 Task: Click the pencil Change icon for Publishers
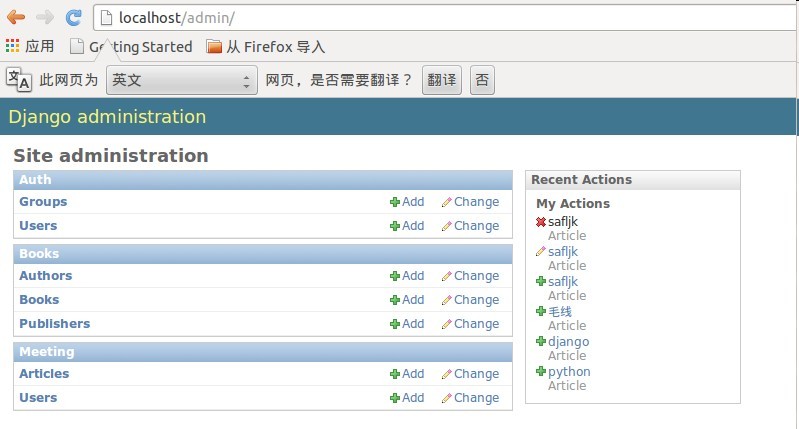pyautogui.click(x=446, y=324)
